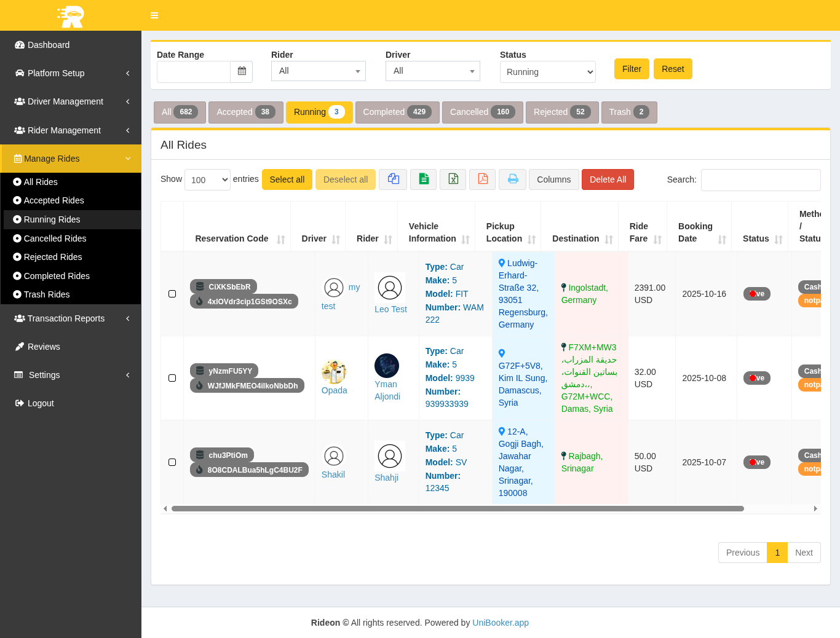Open Cancelled Rides in sidebar
Image resolution: width=840 pixels, height=638 pixels.
[55, 238]
